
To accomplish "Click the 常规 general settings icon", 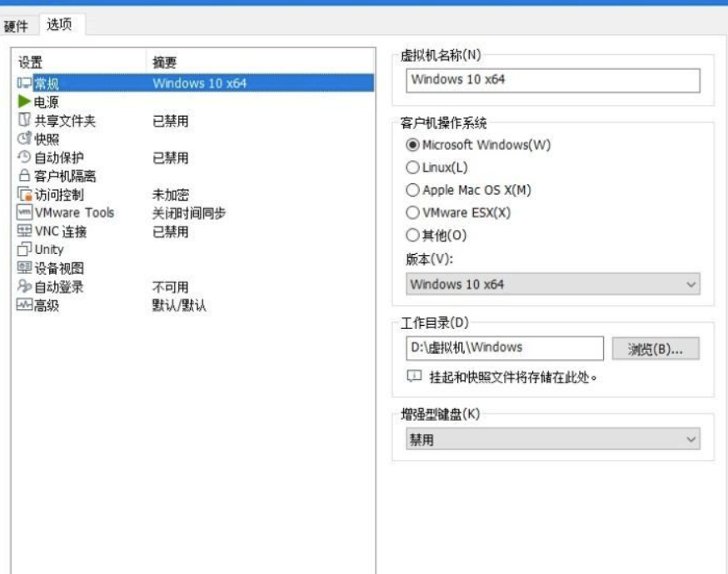I will [24, 83].
